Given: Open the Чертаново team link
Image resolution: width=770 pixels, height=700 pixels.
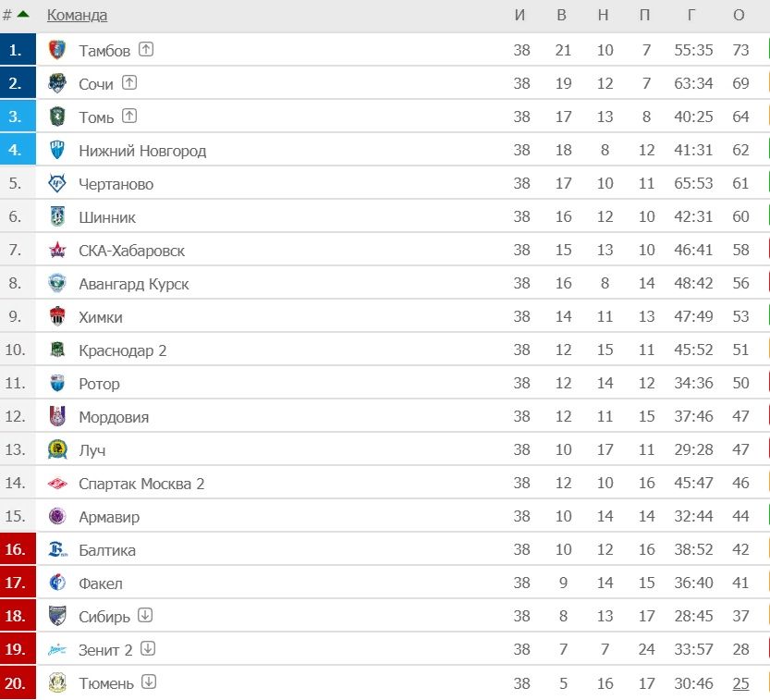Looking at the screenshot, I should click(116, 184).
